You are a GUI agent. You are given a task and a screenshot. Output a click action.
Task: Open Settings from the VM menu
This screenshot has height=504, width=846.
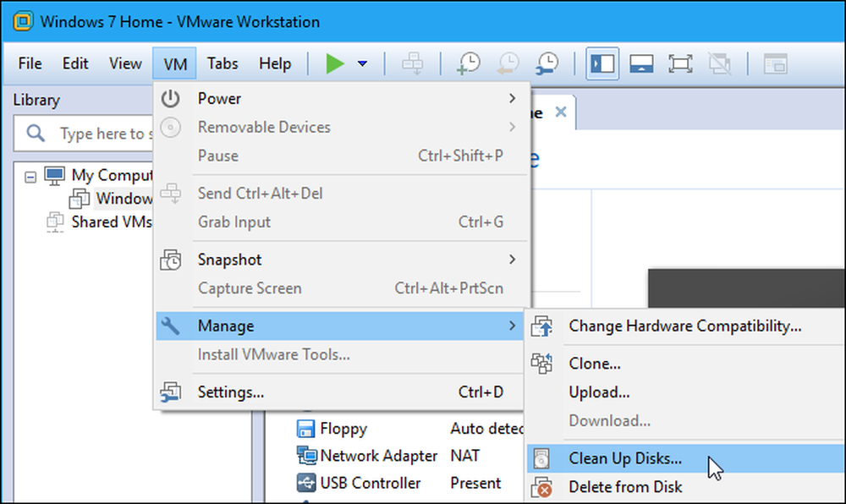[340, 392]
